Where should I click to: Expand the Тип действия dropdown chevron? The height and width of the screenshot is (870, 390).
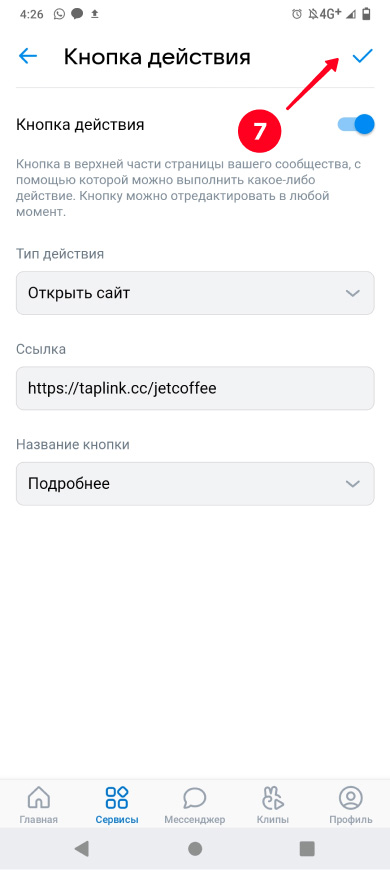[353, 293]
